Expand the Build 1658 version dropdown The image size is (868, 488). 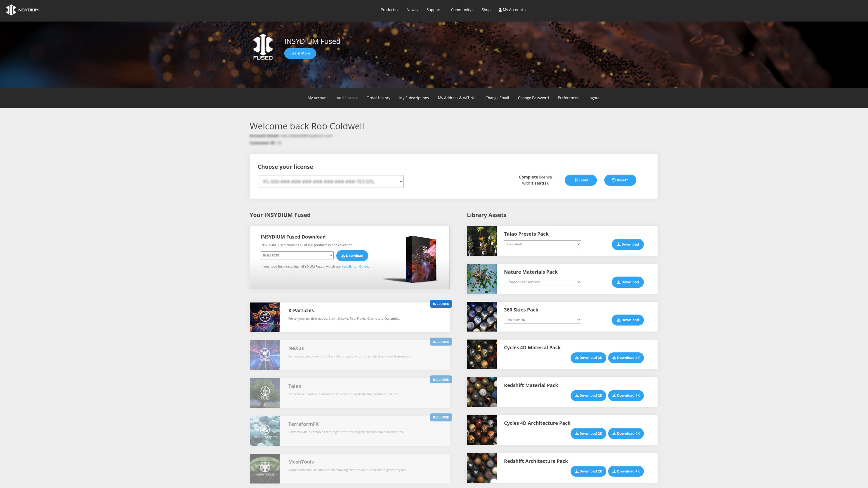[x=297, y=255]
